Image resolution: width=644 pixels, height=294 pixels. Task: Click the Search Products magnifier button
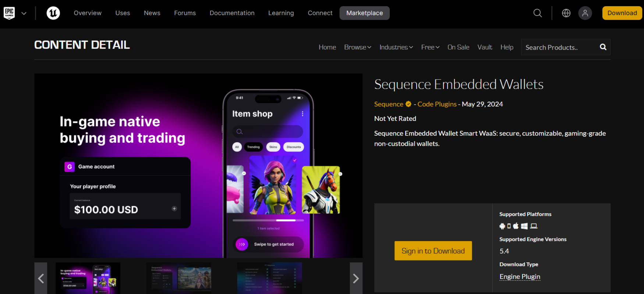point(603,47)
